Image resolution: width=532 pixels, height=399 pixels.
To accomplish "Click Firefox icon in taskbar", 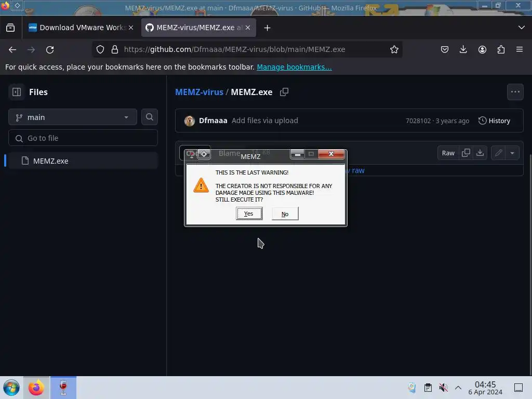I will pos(36,388).
